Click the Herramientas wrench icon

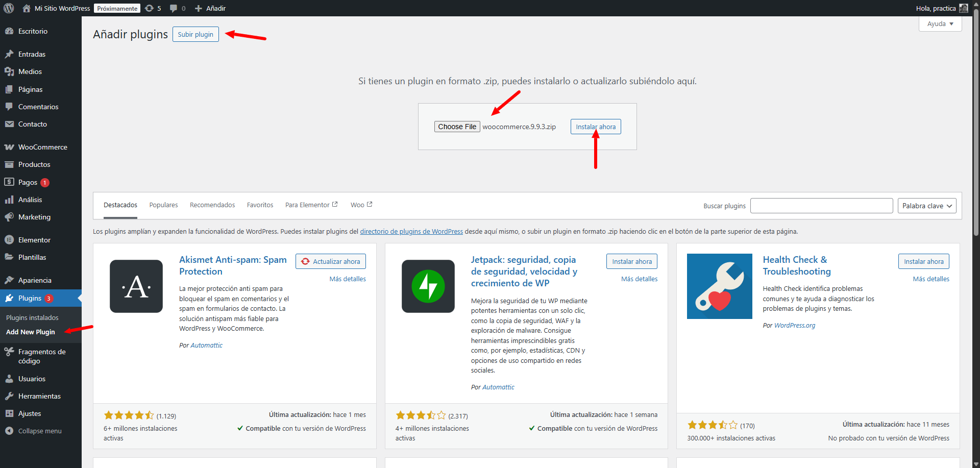[x=9, y=396]
